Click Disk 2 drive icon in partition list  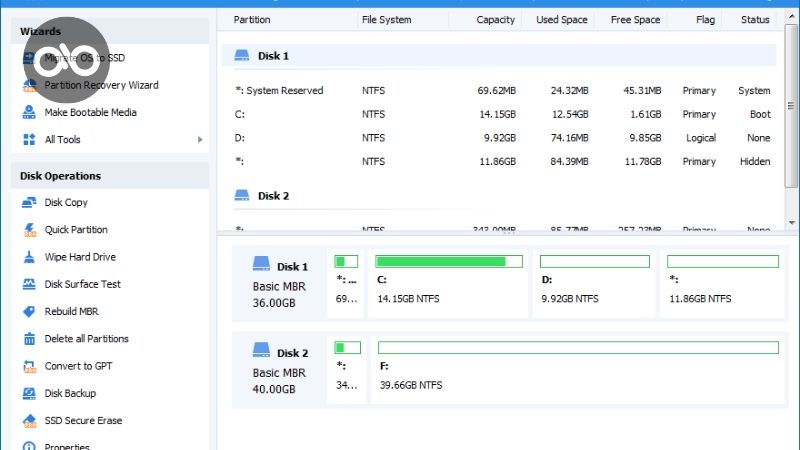pyautogui.click(x=242, y=195)
